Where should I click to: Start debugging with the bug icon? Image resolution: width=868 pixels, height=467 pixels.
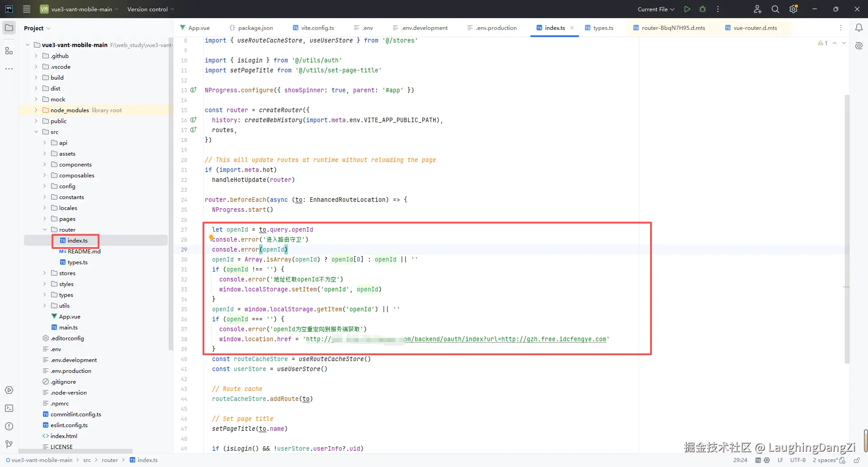coord(703,9)
